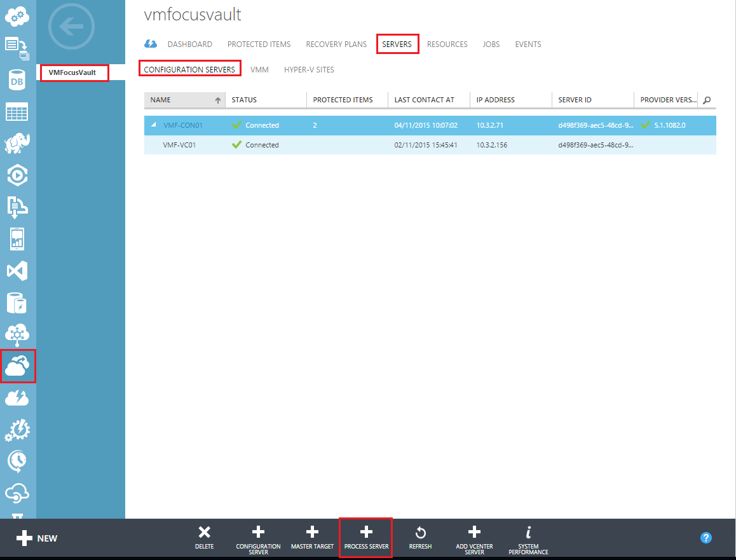Open HDInsight elephant sidebar icon
The height and width of the screenshot is (560, 736).
click(x=17, y=144)
